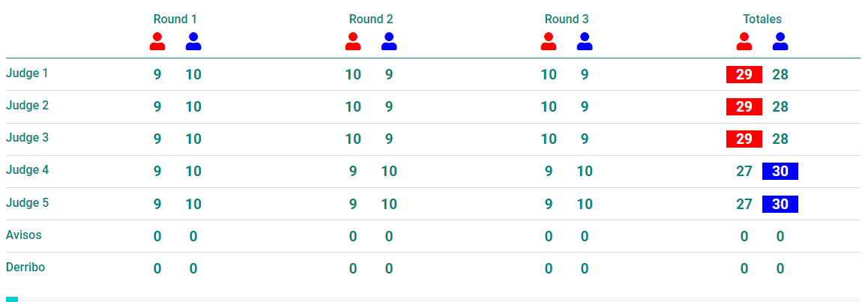Click the red fighter icon under Round 2
Image resolution: width=868 pixels, height=302 pixels.
[x=352, y=41]
